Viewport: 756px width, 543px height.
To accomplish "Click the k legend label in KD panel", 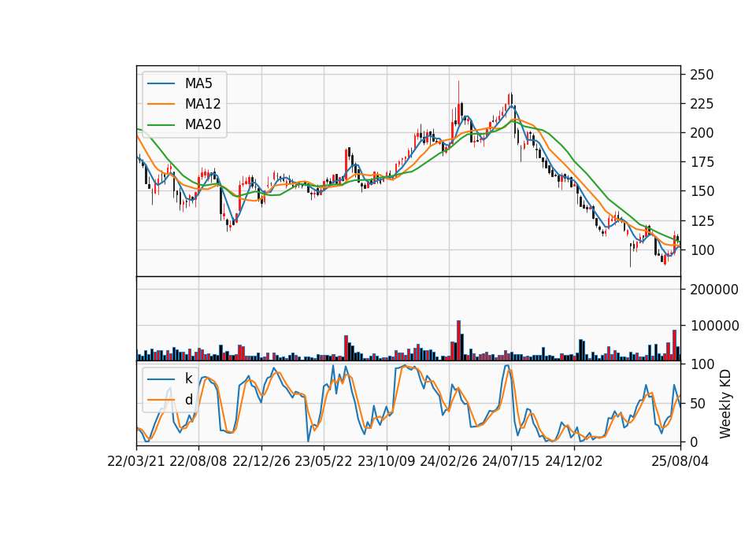I will [188, 379].
